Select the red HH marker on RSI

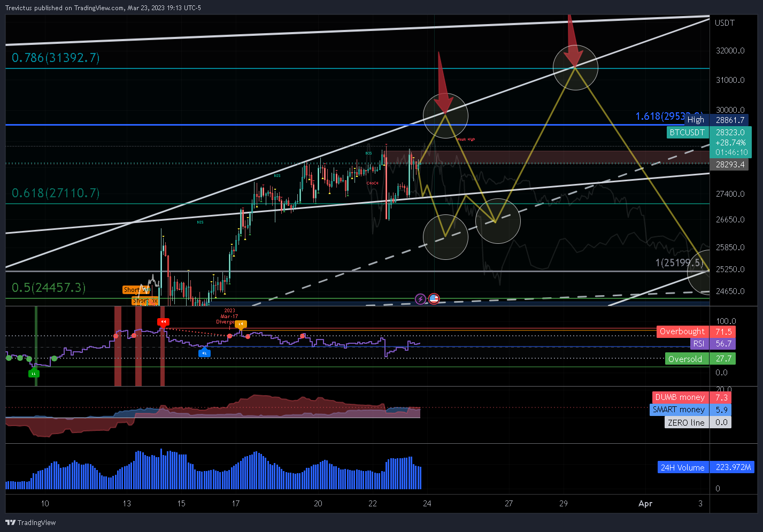[163, 322]
